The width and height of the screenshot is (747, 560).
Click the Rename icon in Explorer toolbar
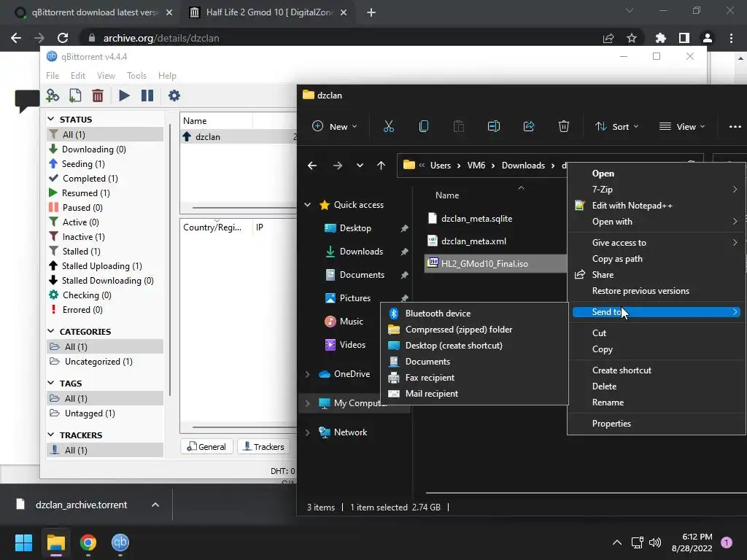(494, 126)
